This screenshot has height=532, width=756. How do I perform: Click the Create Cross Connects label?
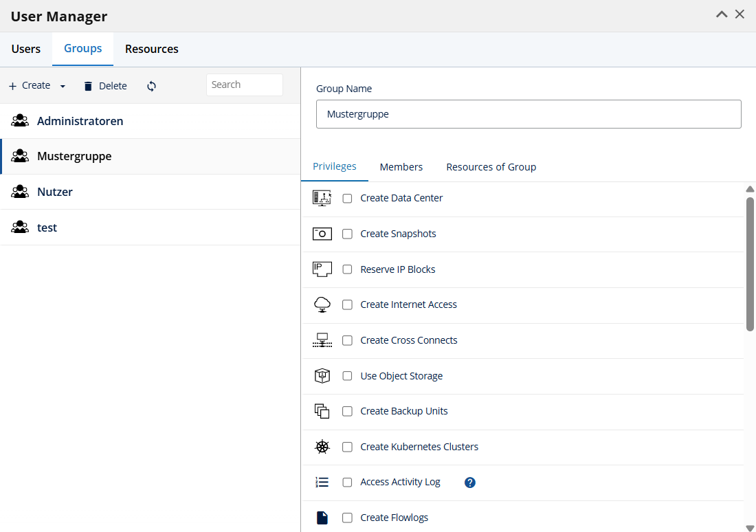point(409,340)
